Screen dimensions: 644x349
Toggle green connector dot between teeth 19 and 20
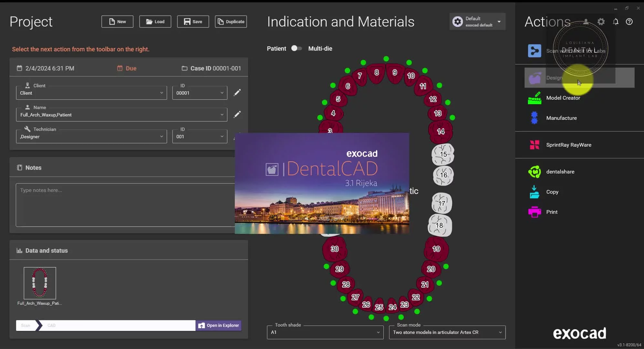click(x=446, y=267)
